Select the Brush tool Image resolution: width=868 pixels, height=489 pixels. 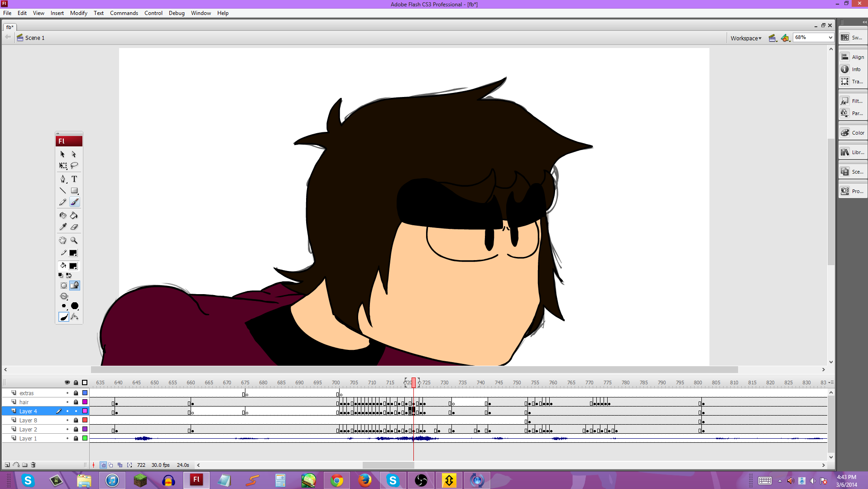pyautogui.click(x=74, y=202)
